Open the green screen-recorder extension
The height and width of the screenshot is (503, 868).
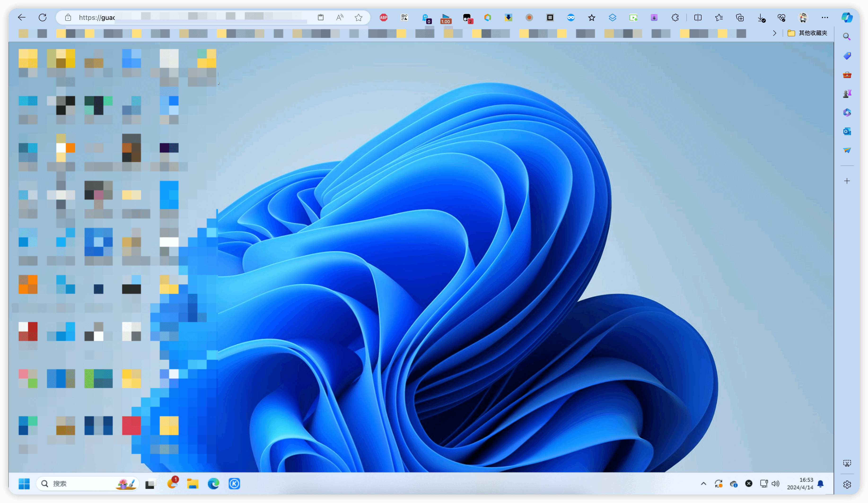click(x=633, y=17)
